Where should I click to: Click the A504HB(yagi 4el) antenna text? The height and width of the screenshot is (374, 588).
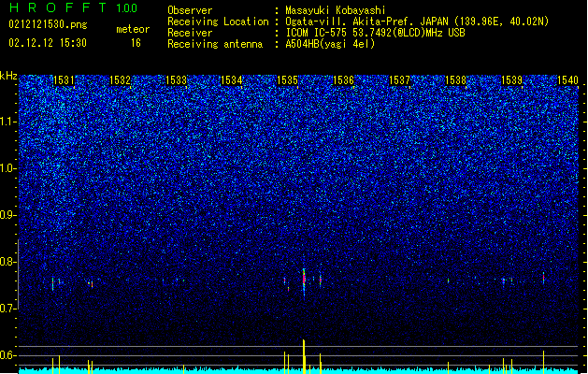330,44
